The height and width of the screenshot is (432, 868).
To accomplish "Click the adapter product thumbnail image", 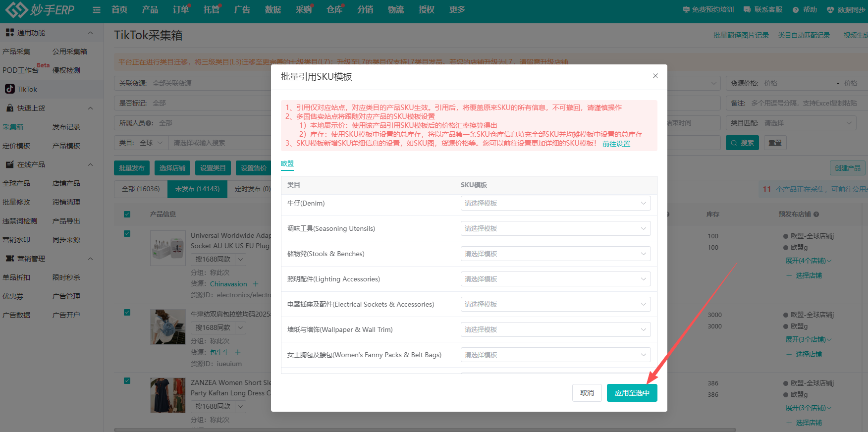I will pos(168,248).
